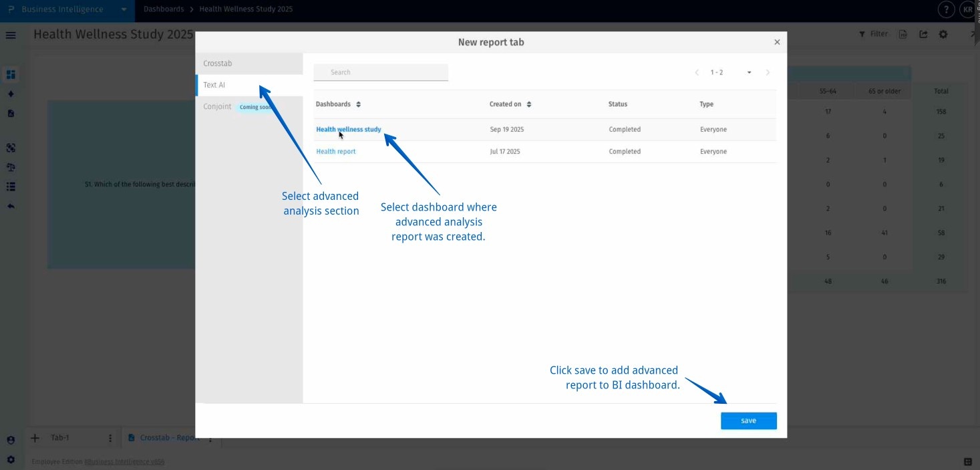Select the Text AI section

(249, 85)
